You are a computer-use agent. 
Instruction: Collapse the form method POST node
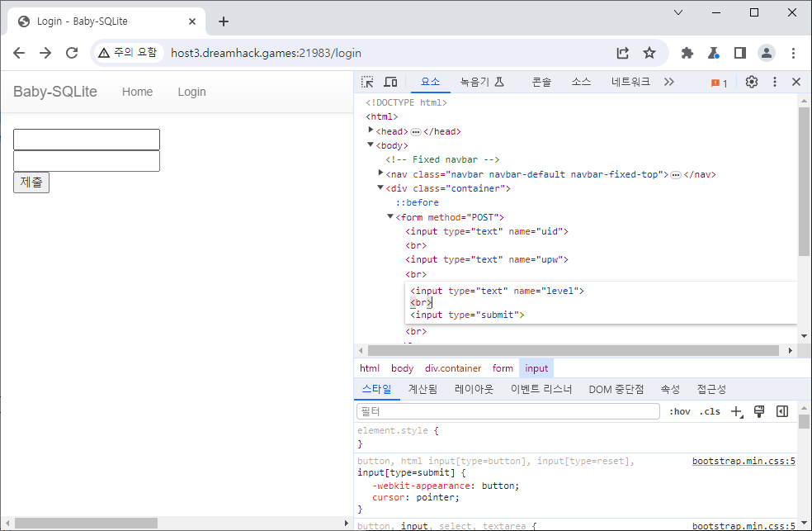click(390, 216)
